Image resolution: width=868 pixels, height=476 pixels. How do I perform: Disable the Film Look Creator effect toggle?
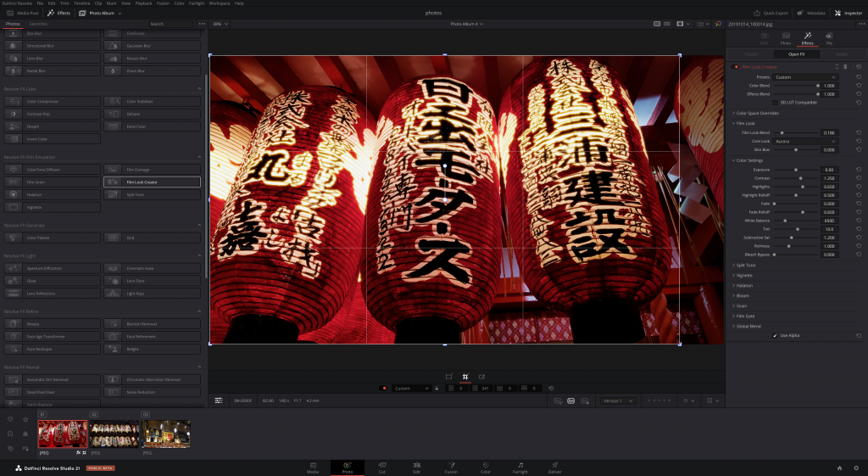(735, 66)
